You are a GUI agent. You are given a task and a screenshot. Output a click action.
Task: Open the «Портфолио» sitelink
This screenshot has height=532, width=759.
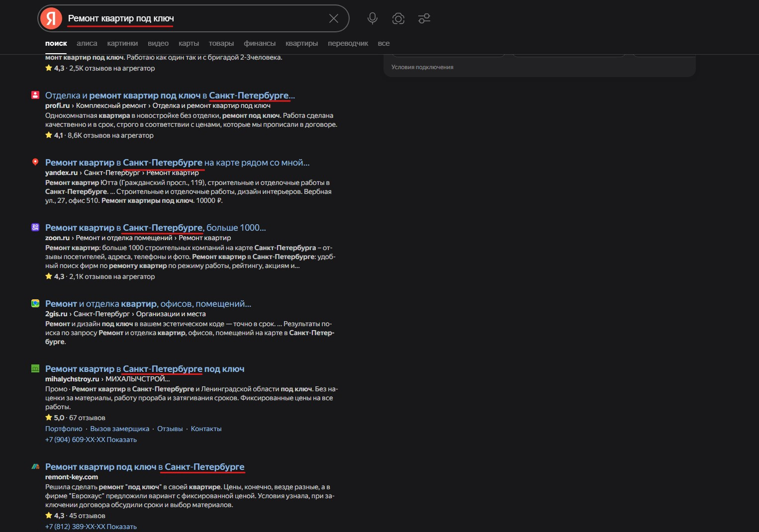(64, 429)
